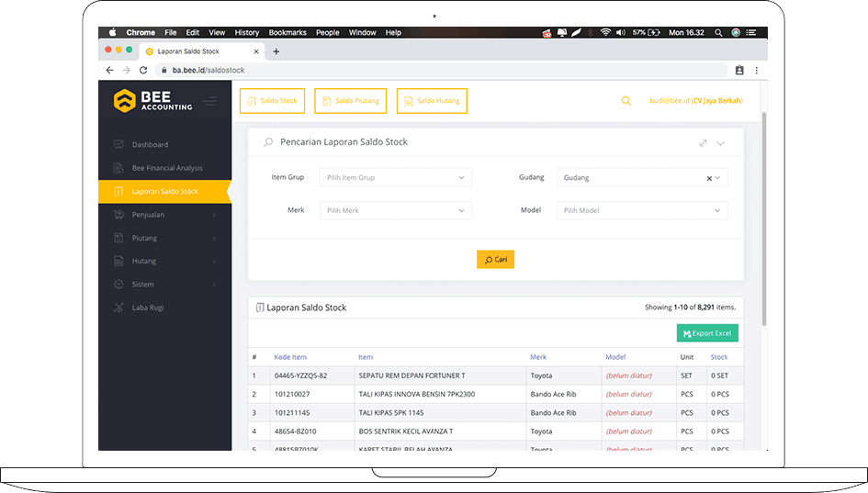
Task: Clear the Gudang selection with the x icon
Action: coord(708,178)
